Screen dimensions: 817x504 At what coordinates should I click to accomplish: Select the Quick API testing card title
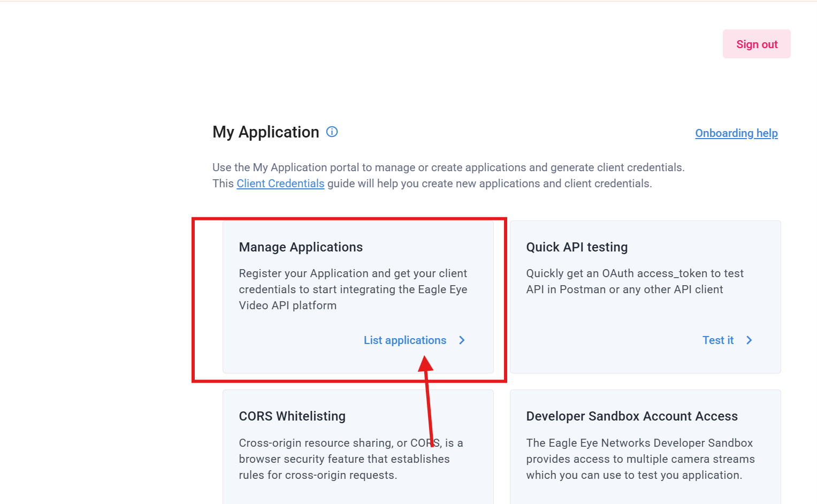[577, 247]
